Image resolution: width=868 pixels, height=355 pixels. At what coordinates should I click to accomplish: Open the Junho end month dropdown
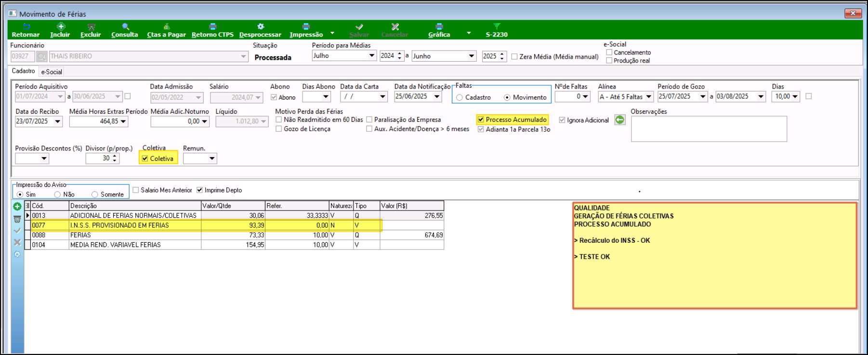coord(472,56)
